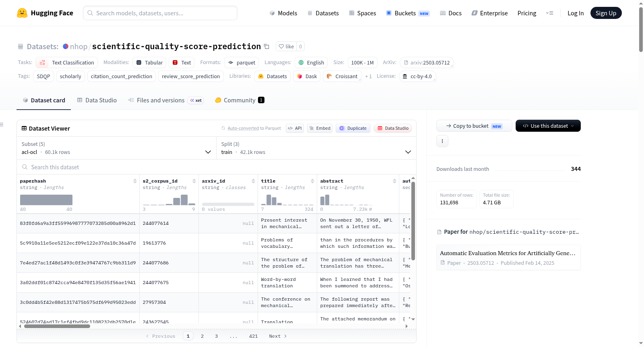The width and height of the screenshot is (644, 347).
Task: Go to page 3 of the table
Action: point(216,336)
